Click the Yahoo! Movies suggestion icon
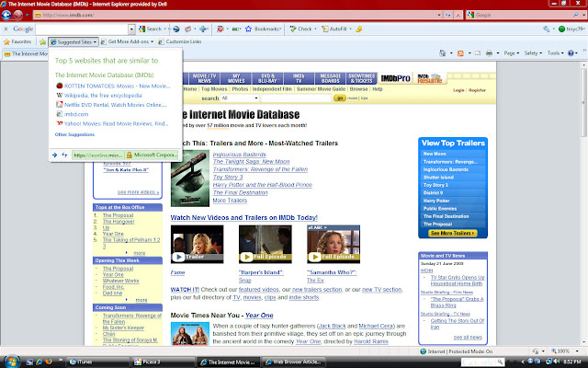Image resolution: width=588 pixels, height=368 pixels. (60, 122)
